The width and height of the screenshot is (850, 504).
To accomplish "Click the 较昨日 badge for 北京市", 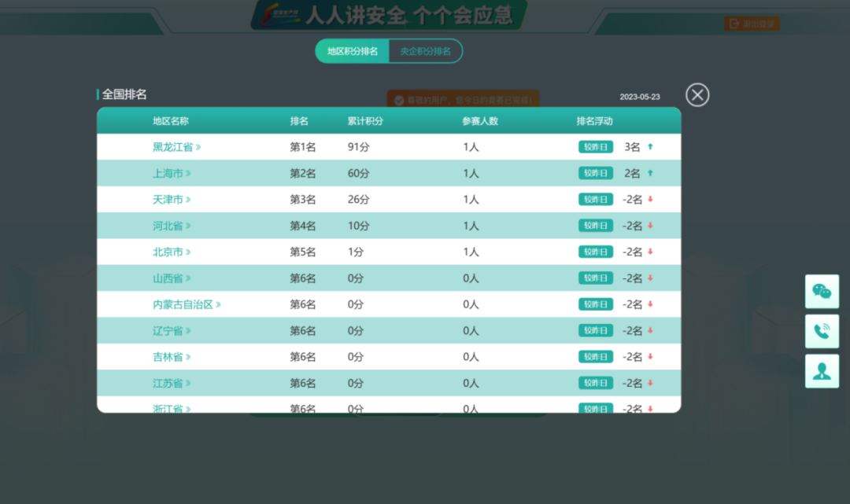I will [596, 252].
